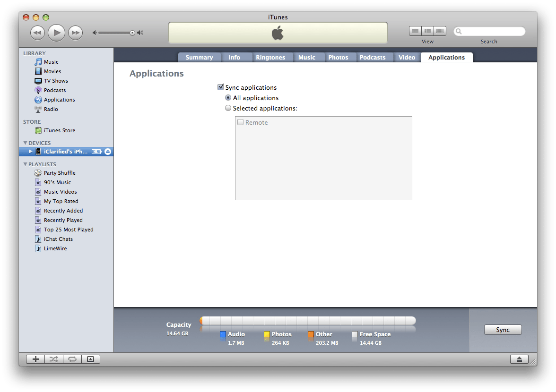This screenshot has width=556, height=392.
Task: Click the Apple logo status display
Action: (278, 33)
